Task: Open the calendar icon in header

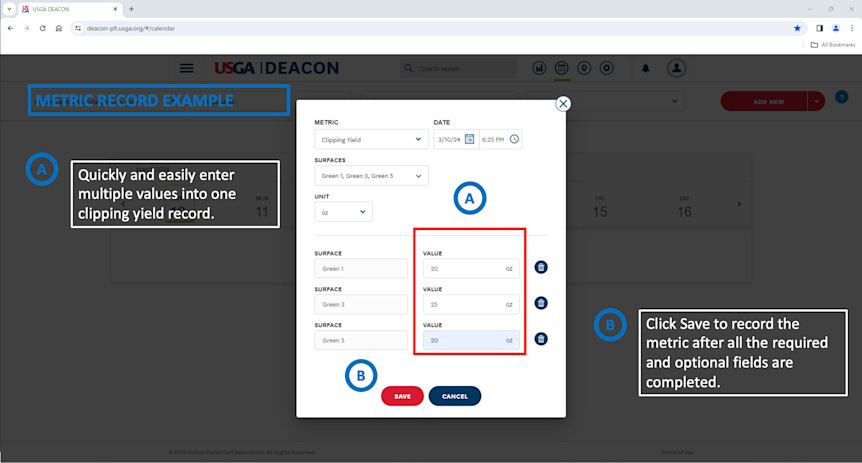Action: tap(561, 68)
